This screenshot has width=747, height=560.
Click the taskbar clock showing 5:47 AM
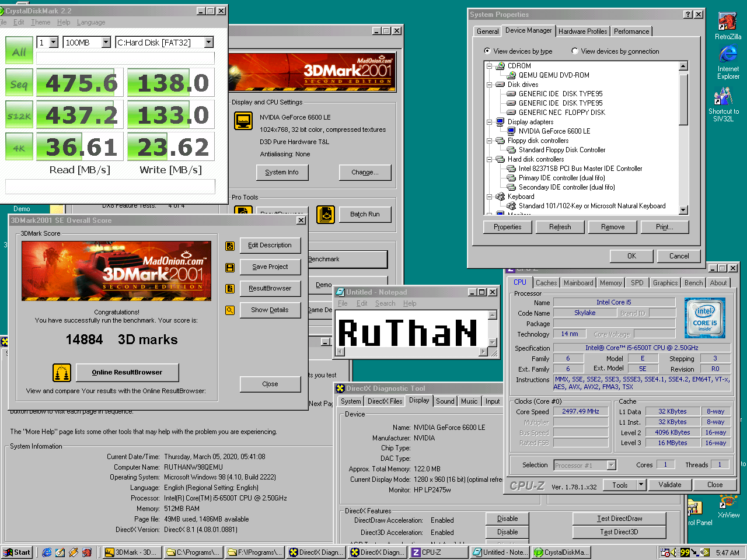click(x=727, y=552)
